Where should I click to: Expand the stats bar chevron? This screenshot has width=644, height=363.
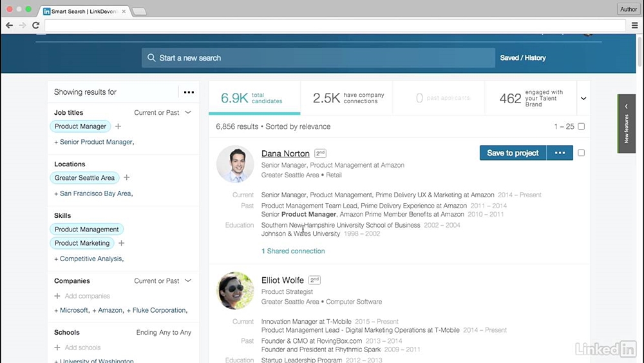point(583,99)
